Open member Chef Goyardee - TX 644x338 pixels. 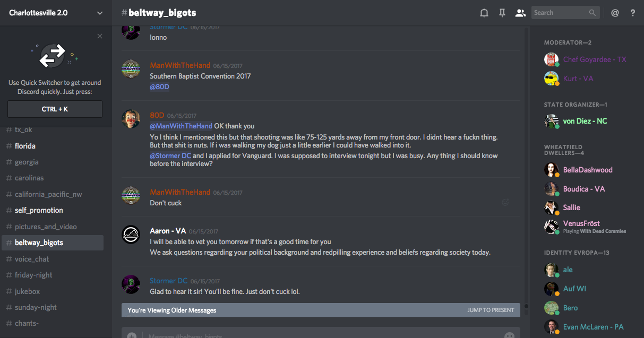595,59
